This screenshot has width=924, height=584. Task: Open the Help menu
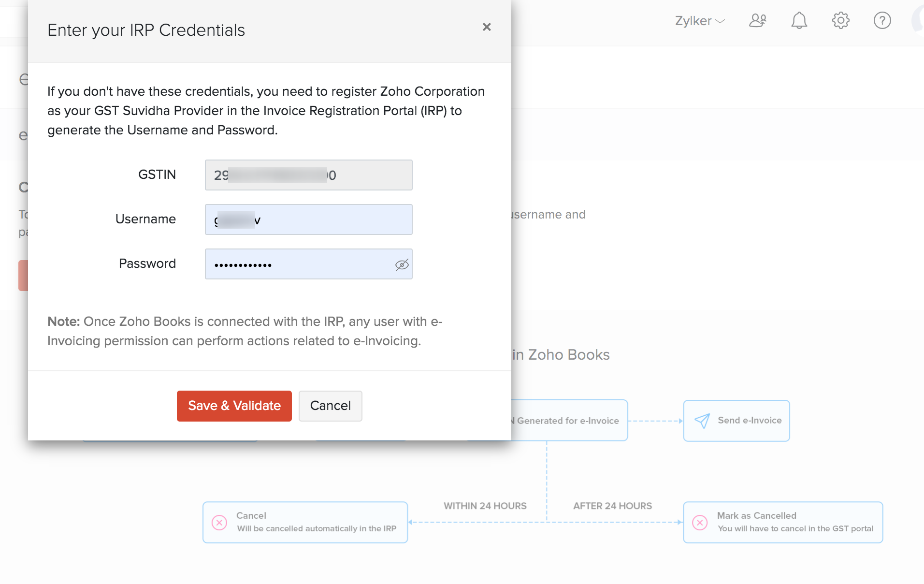(x=882, y=20)
